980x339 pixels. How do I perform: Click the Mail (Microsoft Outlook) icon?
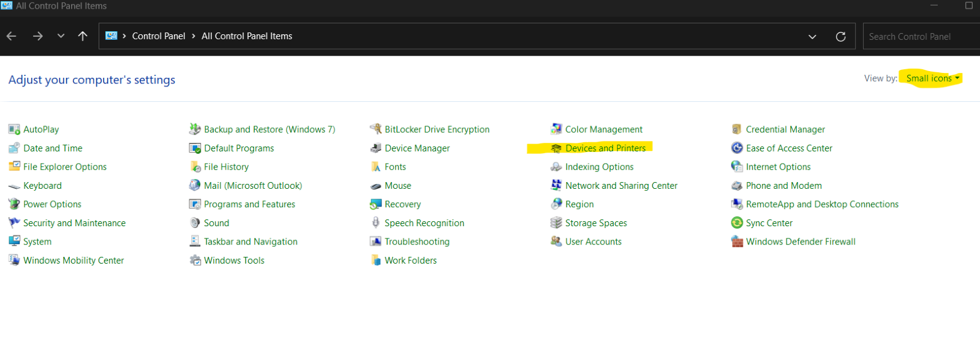click(x=195, y=186)
